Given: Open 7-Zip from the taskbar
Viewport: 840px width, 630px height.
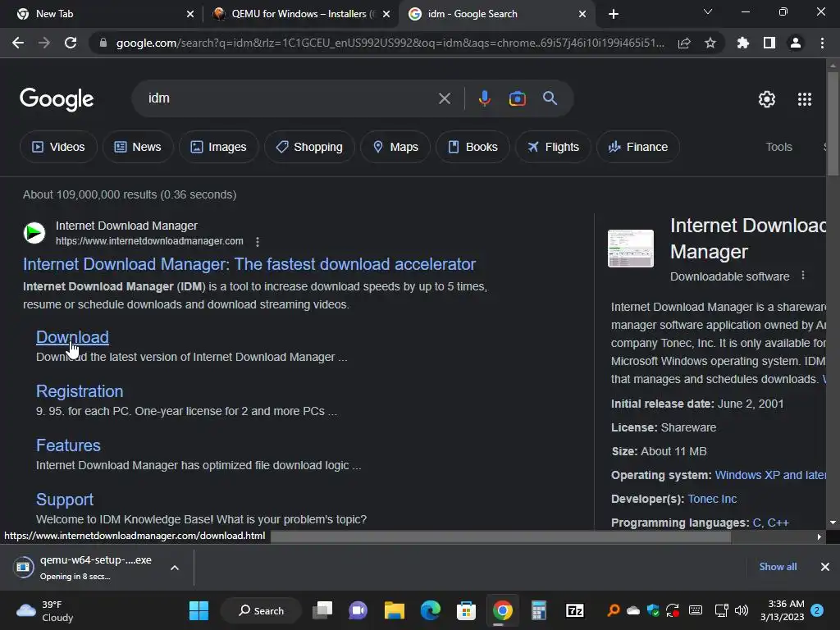Looking at the screenshot, I should coord(575,610).
